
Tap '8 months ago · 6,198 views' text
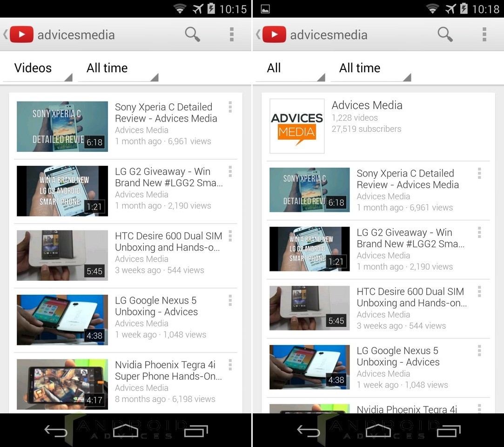point(165,399)
